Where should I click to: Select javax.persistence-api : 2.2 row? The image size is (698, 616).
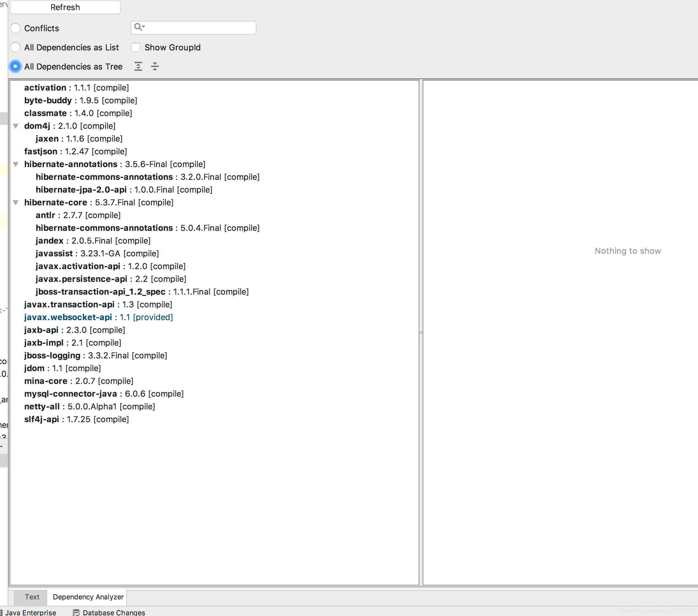coord(111,279)
